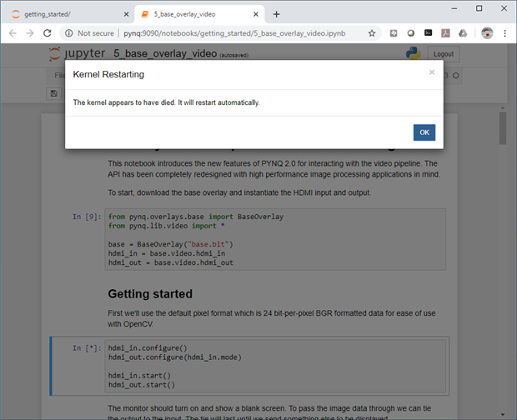Viewport: 517px width, 420px height.
Task: Go back to the previous page
Action: tap(13, 33)
